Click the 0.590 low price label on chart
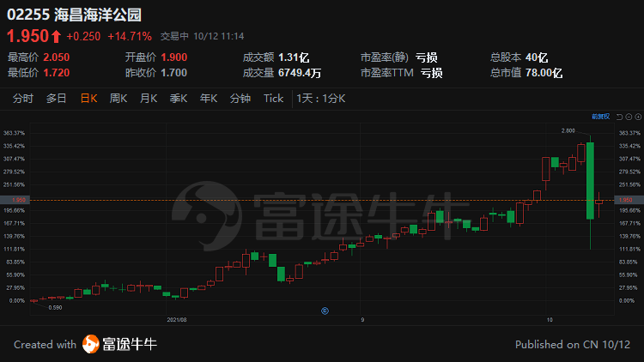Image resolution: width=644 pixels, height=362 pixels. (x=55, y=307)
